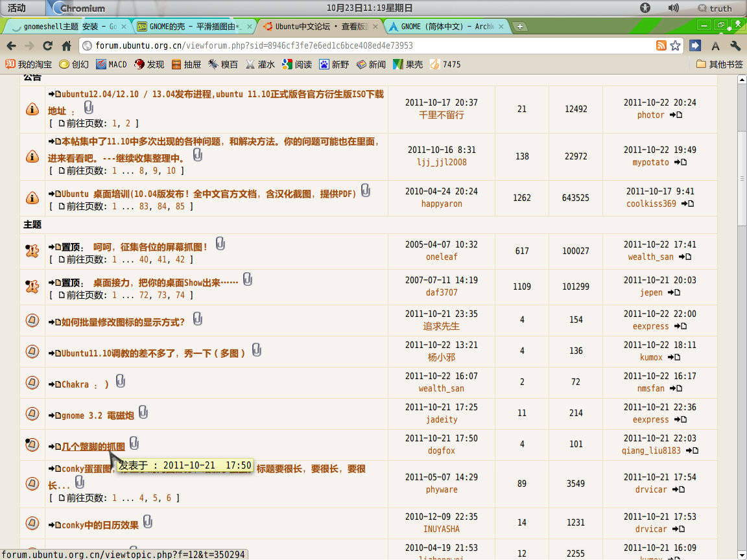Click the RSS feed icon in address bar
The image size is (747, 560).
point(661,45)
